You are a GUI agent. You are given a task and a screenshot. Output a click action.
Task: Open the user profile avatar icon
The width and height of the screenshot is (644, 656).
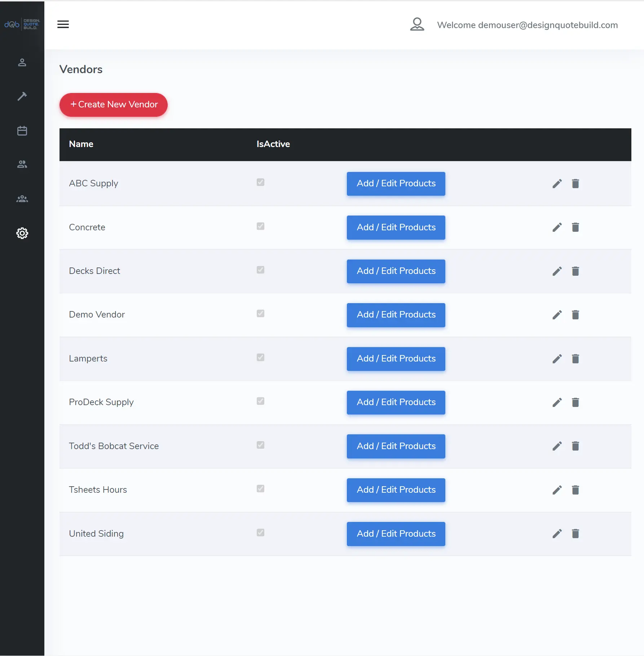(417, 25)
